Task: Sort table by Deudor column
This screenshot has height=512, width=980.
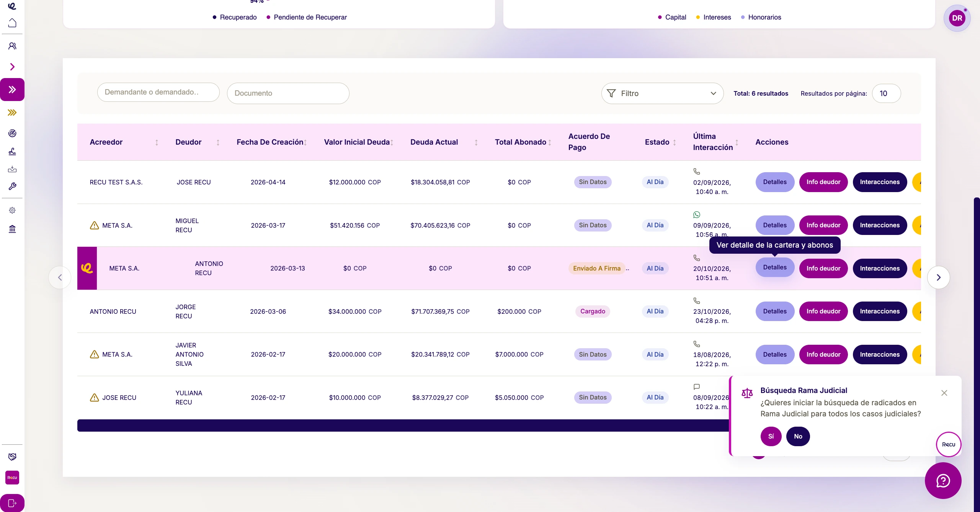Action: tap(218, 142)
